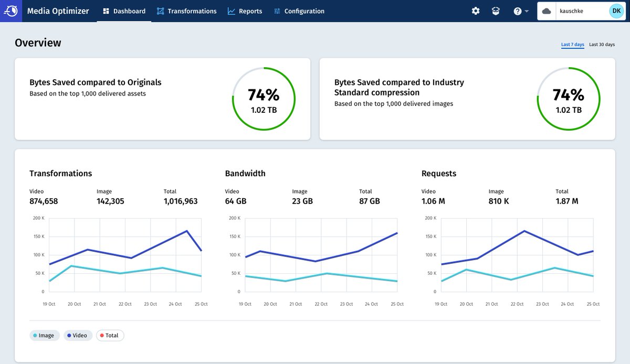Click the DK user avatar
This screenshot has width=630, height=364.
(x=616, y=11)
